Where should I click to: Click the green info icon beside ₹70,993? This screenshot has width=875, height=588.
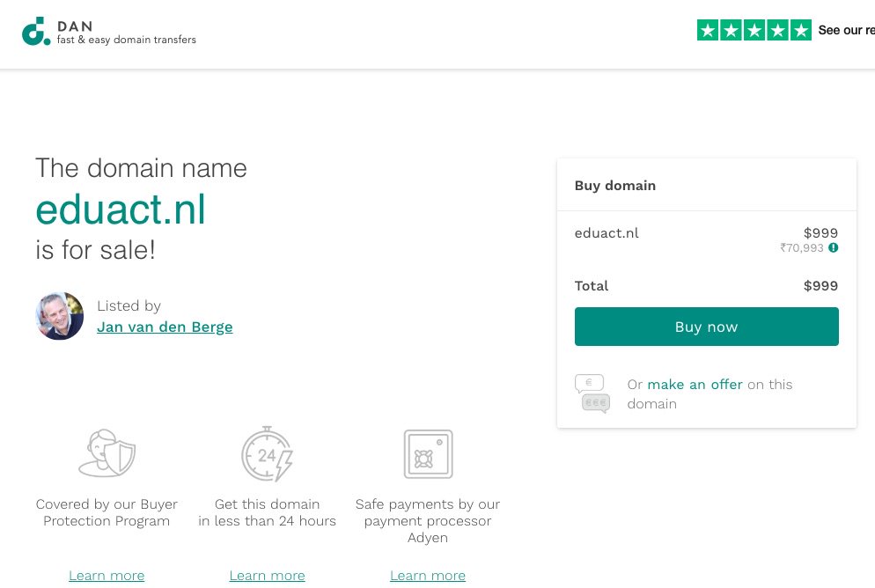(x=833, y=247)
